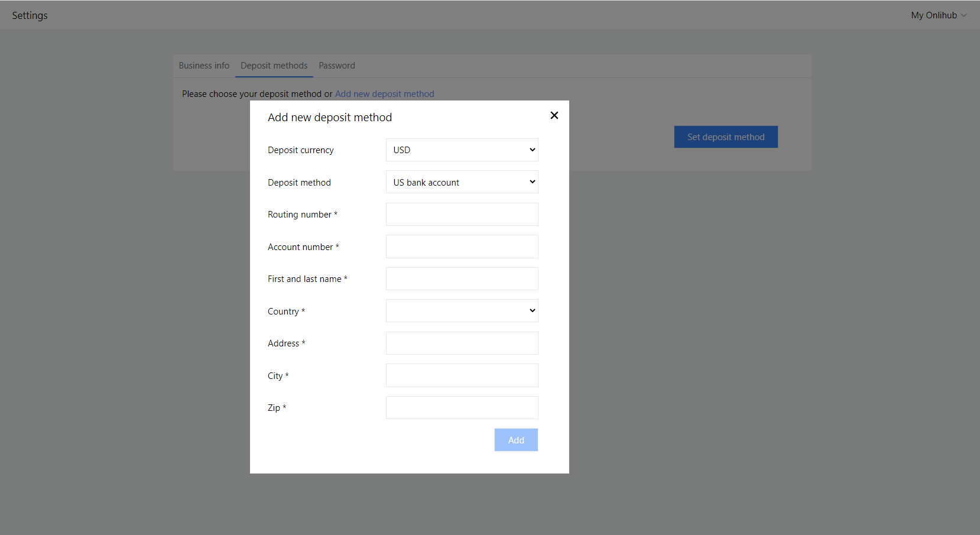Screen dimensions: 980x535
Task: Focus the Address input box
Action: tap(462, 343)
